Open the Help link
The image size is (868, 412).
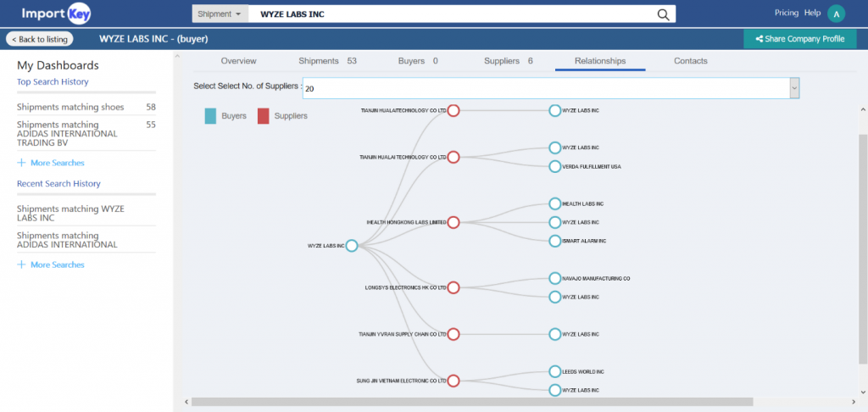812,13
